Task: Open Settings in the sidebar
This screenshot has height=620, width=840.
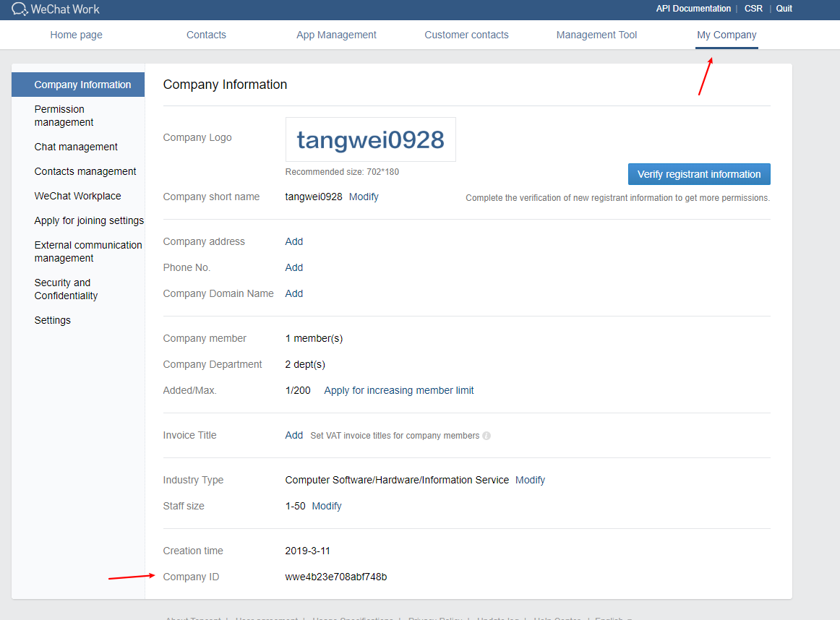Action: [53, 320]
